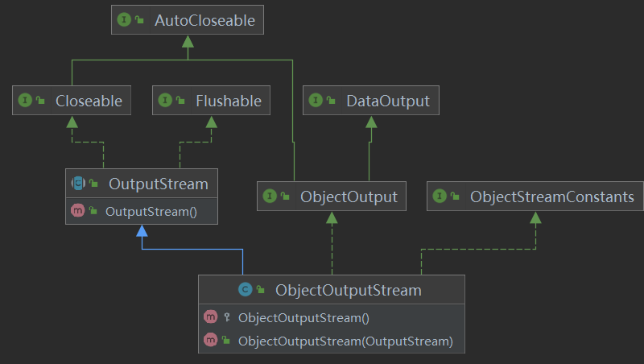Click the AutoCloseable interface icon
This screenshot has height=364, width=644.
pyautogui.click(x=124, y=21)
